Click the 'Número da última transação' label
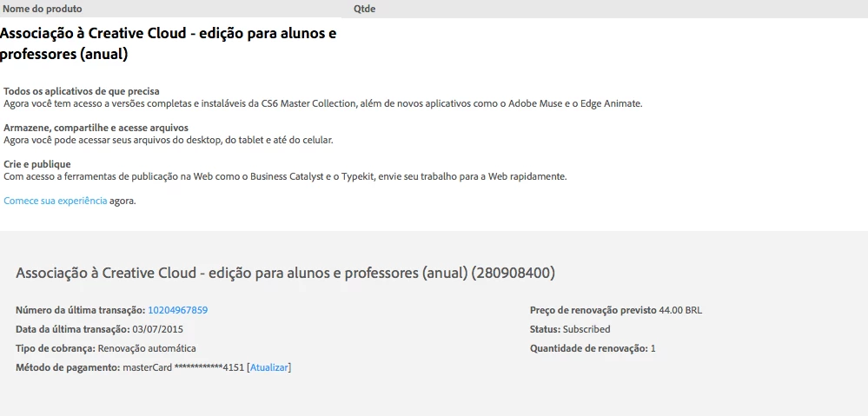868x416 pixels. [x=81, y=310]
